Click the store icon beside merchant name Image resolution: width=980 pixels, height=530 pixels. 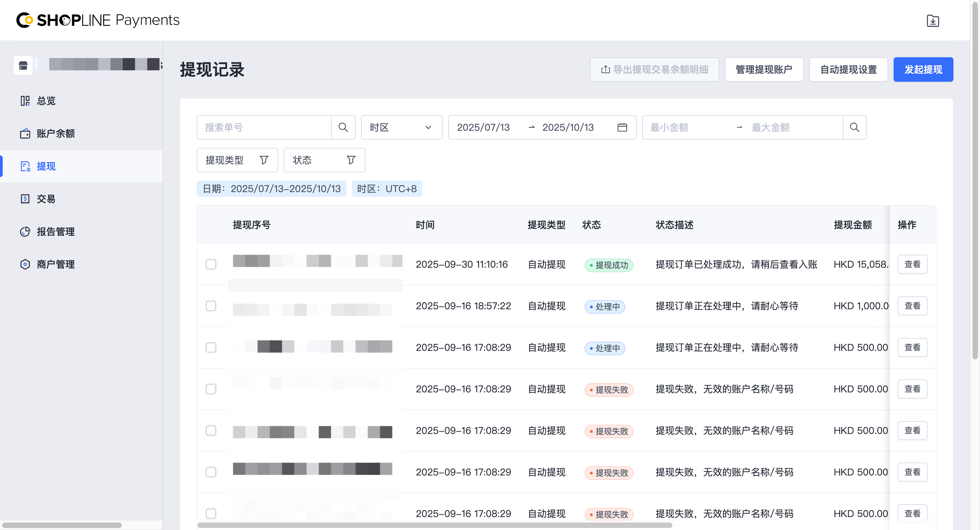coord(23,65)
